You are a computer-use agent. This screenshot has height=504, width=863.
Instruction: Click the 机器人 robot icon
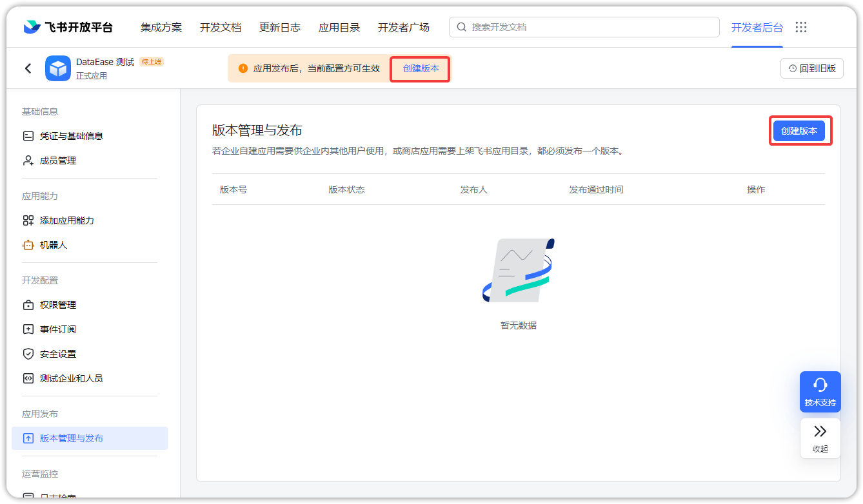28,245
